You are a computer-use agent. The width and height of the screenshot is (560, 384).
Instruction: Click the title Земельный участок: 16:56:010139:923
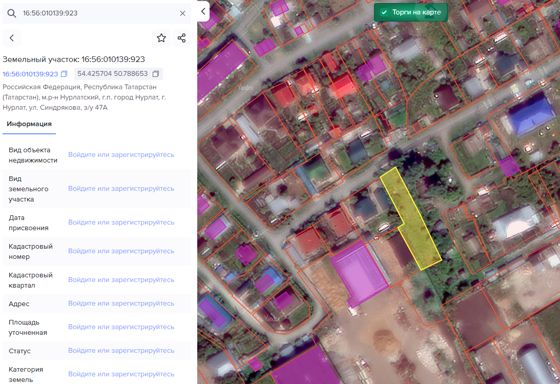[x=74, y=59]
